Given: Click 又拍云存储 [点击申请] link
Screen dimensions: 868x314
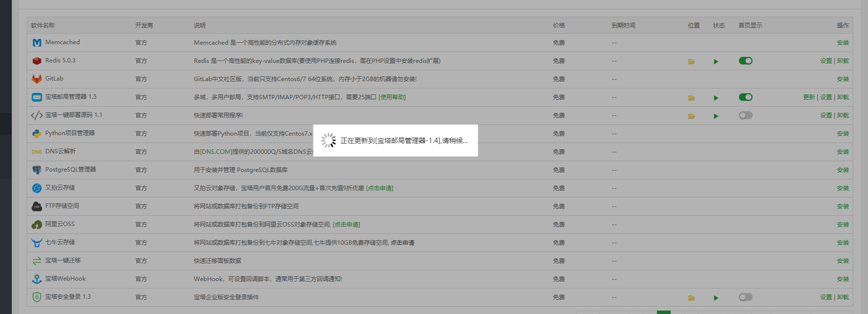Looking at the screenshot, I should click(x=380, y=188).
